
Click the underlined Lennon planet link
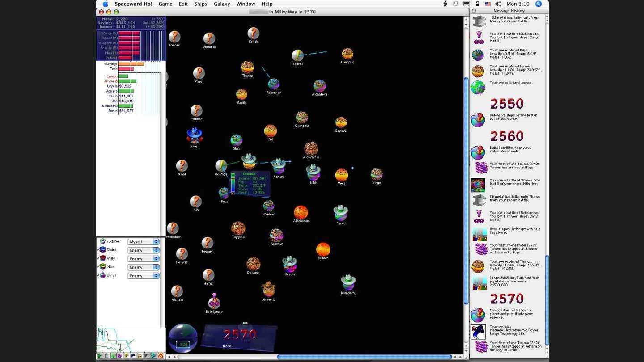[x=112, y=76]
